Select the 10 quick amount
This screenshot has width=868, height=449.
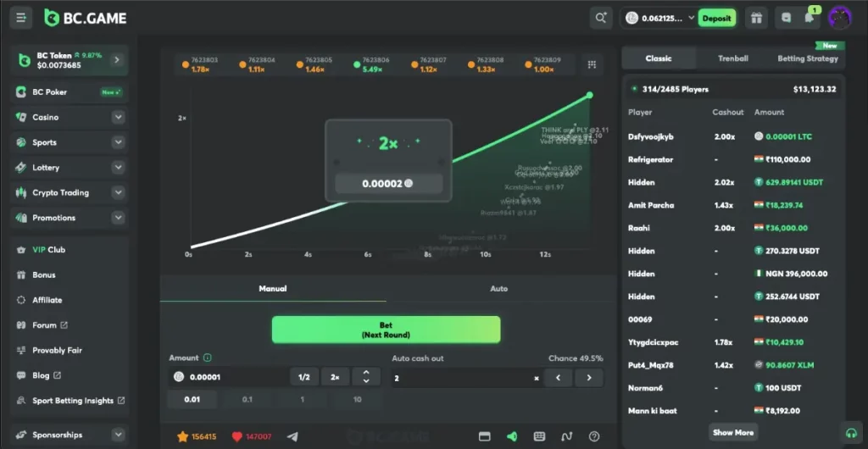pyautogui.click(x=357, y=399)
